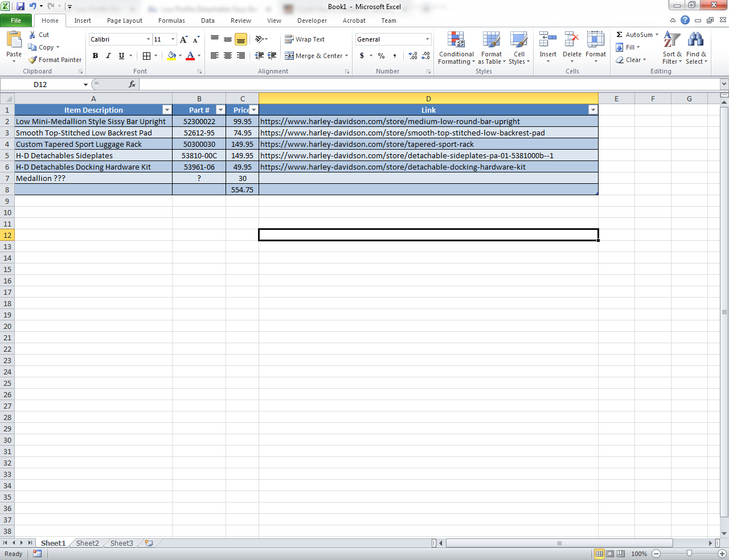Image resolution: width=729 pixels, height=560 pixels.
Task: Open filter dropdown for Item Description
Action: pyautogui.click(x=167, y=110)
